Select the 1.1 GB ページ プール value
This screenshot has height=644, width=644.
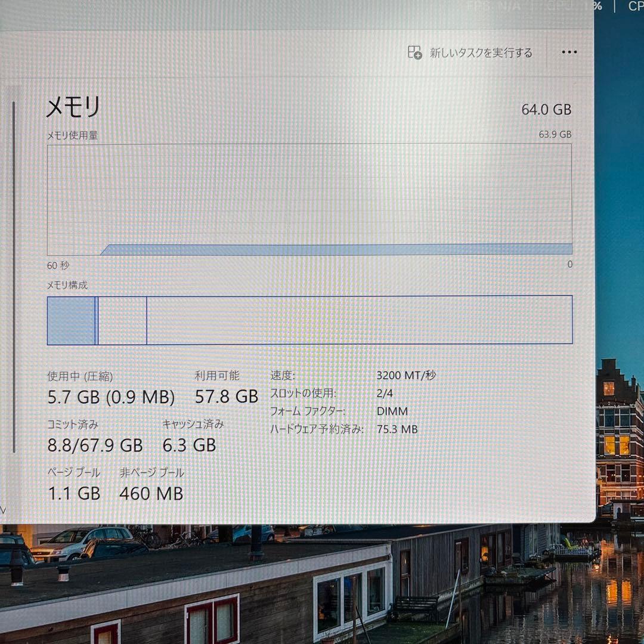coord(74,493)
